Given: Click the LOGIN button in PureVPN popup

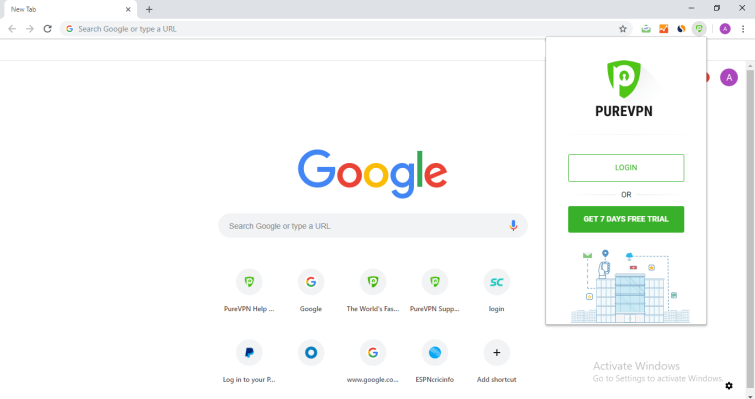Looking at the screenshot, I should pyautogui.click(x=626, y=167).
